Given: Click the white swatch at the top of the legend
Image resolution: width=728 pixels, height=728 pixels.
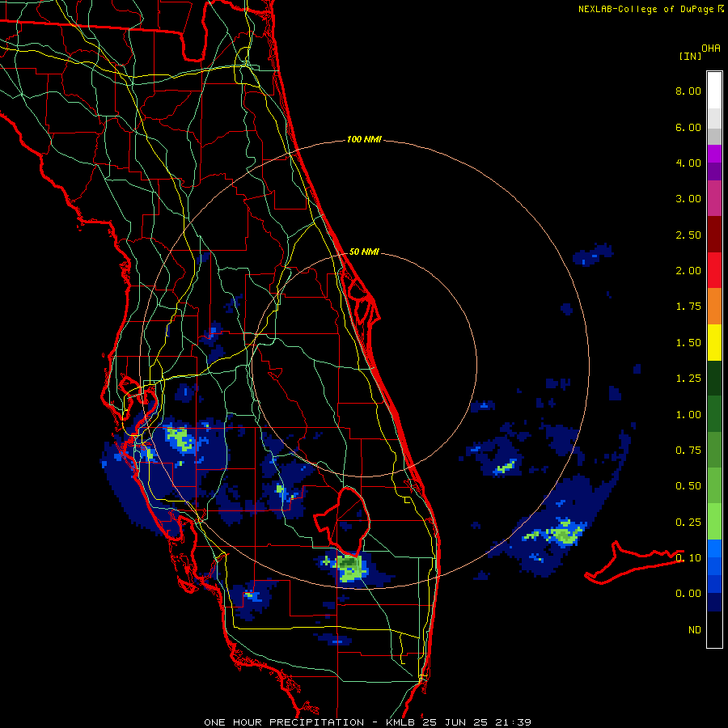Looking at the screenshot, I should [x=714, y=90].
